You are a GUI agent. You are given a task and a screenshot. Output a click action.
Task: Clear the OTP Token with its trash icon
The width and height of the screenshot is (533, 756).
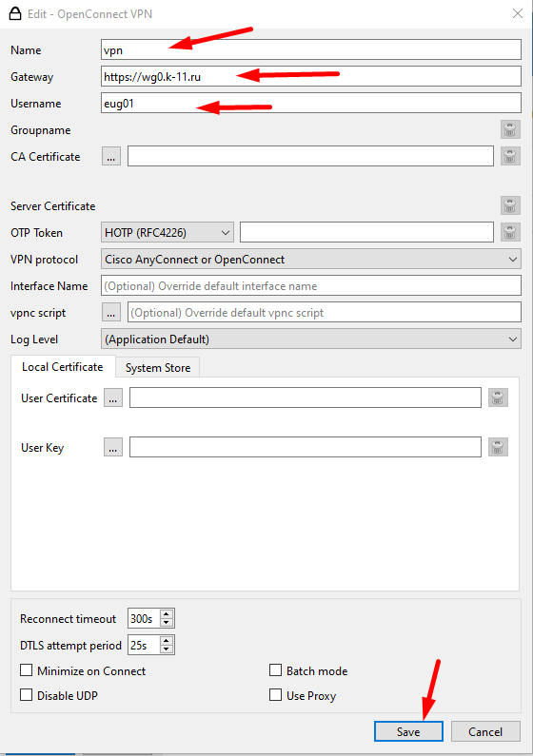[510, 232]
